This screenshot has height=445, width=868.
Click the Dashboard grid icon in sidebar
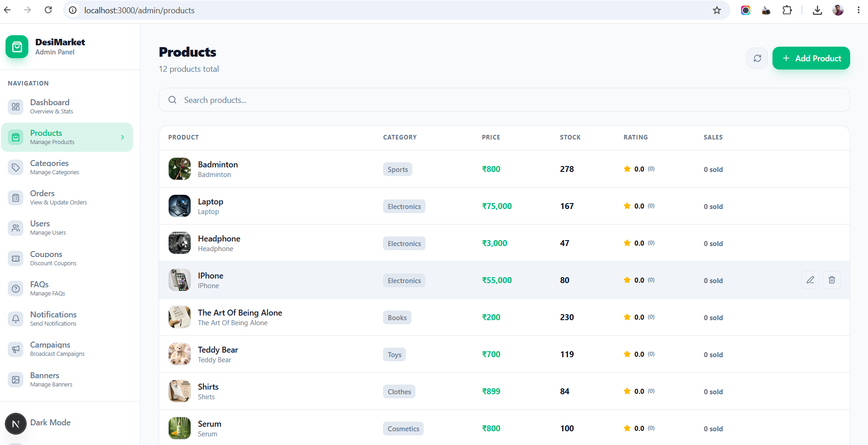tap(16, 107)
